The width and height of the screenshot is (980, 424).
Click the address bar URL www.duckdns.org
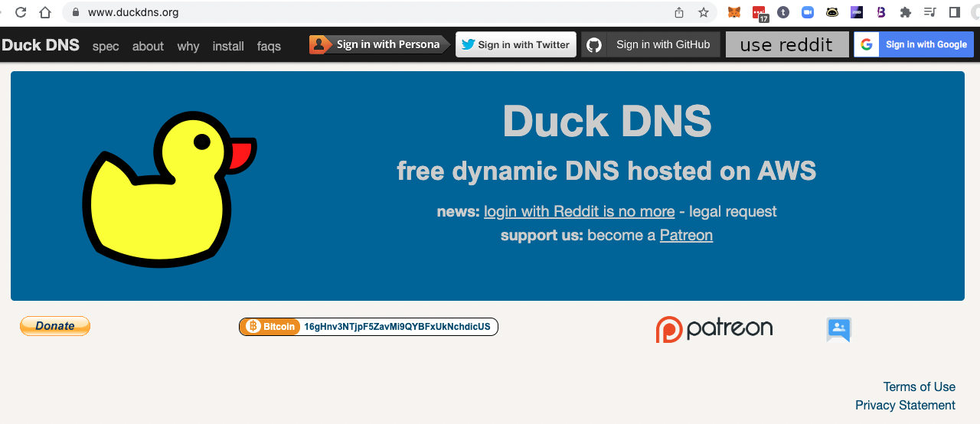point(133,12)
